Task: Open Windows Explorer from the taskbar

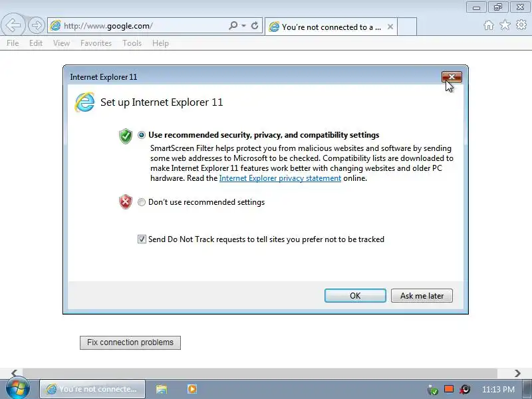Action: click(162, 389)
